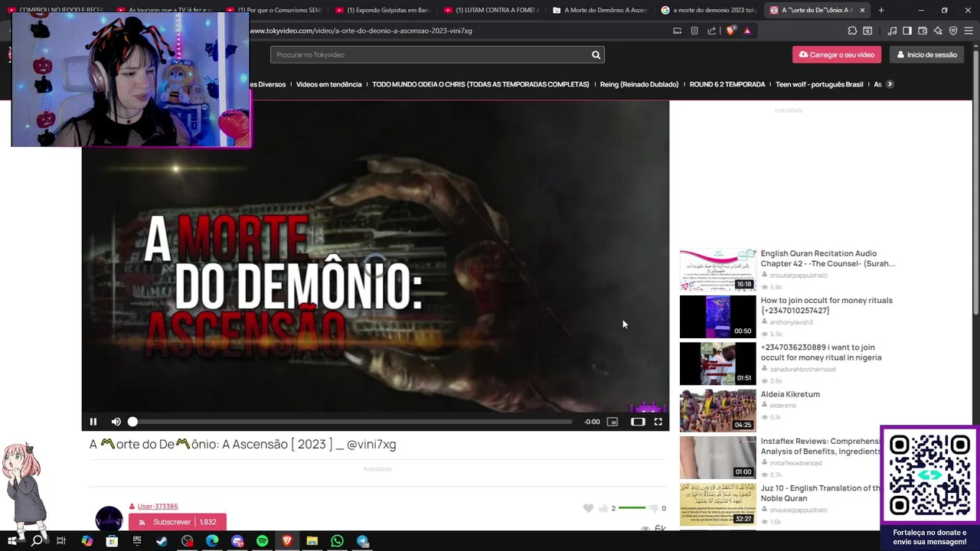
Task: Click the search magnifier icon on Tokyvideo
Action: [x=596, y=55]
